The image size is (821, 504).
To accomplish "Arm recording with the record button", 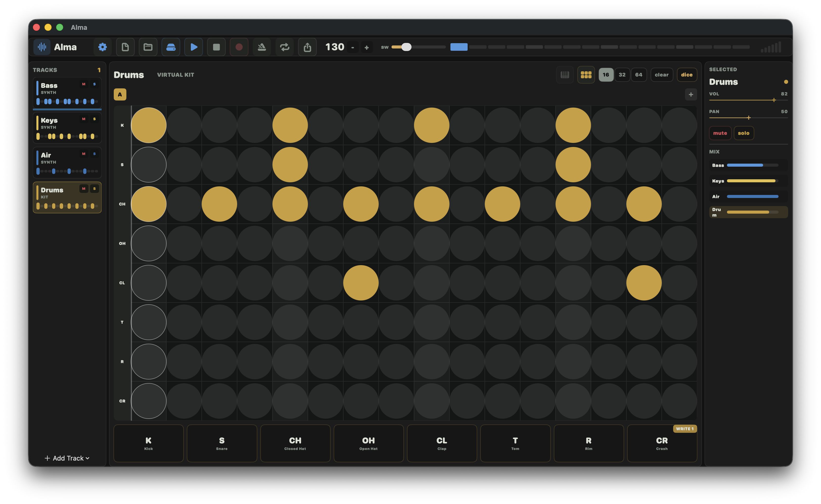I will pyautogui.click(x=239, y=47).
